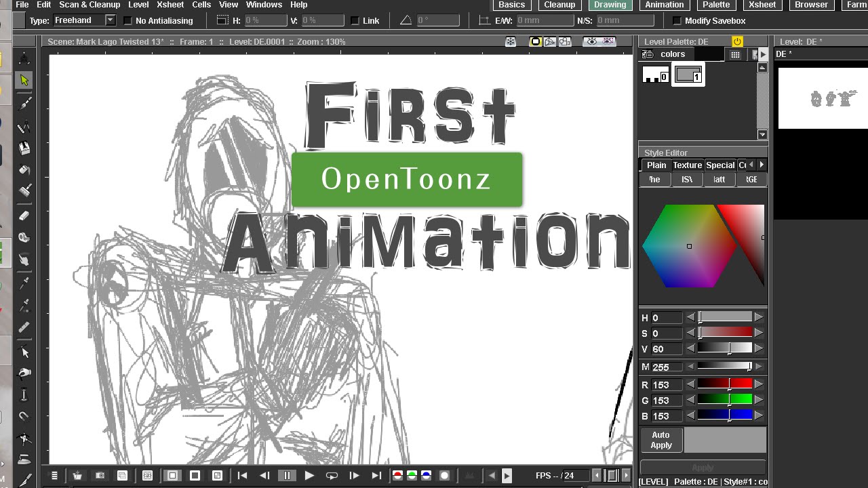Pause playback in the viewer
This screenshot has width=868, height=488.
[x=287, y=476]
